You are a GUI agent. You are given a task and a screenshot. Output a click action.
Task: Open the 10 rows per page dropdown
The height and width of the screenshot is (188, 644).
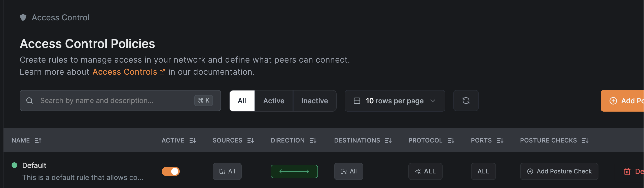pos(395,101)
